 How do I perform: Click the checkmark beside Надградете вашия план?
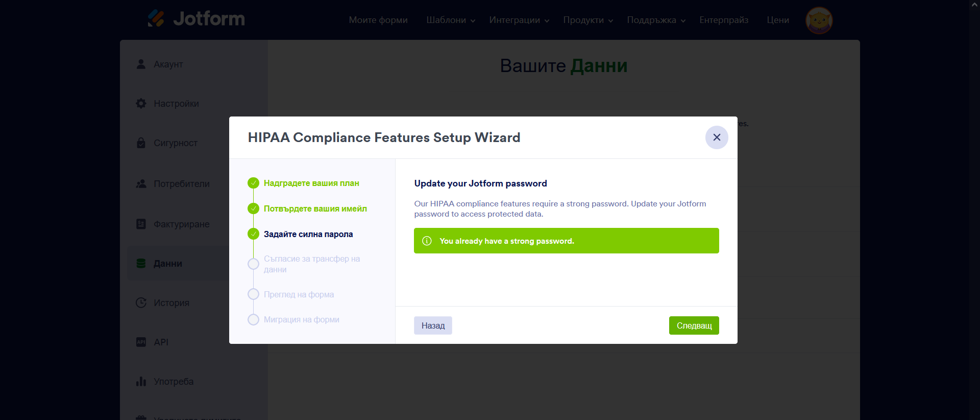253,183
